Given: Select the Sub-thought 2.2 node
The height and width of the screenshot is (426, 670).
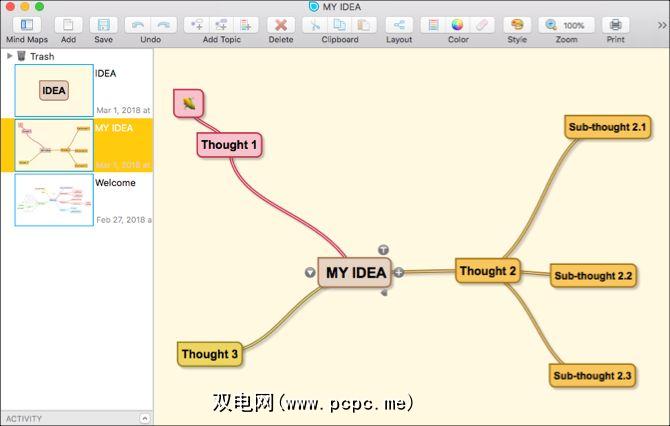Looking at the screenshot, I should 593,276.
